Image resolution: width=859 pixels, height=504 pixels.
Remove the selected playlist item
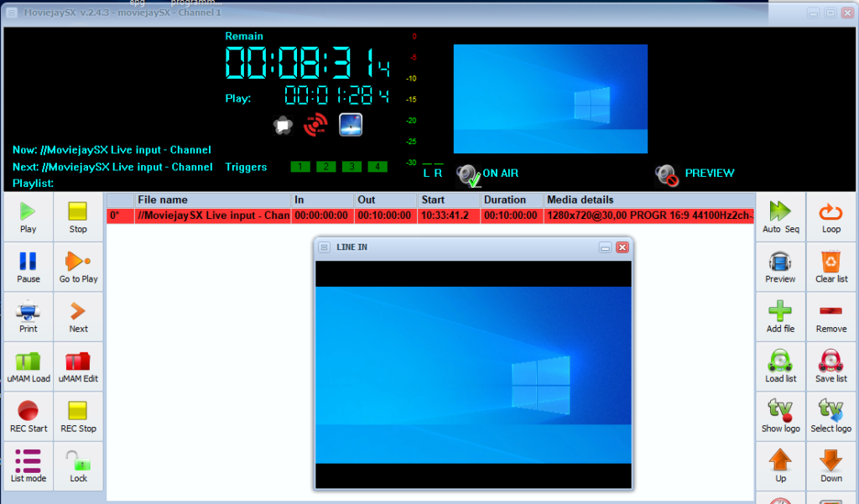tap(831, 317)
